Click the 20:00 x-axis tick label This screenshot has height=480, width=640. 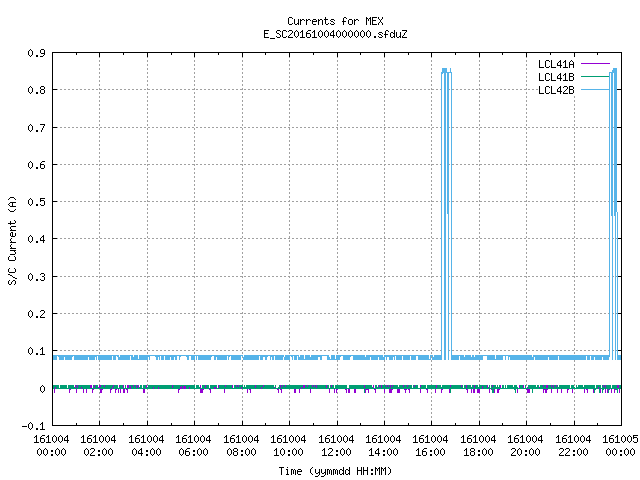point(525,446)
